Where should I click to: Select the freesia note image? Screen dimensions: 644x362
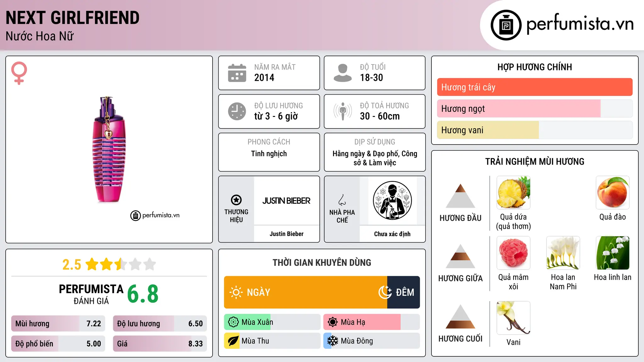point(563,253)
